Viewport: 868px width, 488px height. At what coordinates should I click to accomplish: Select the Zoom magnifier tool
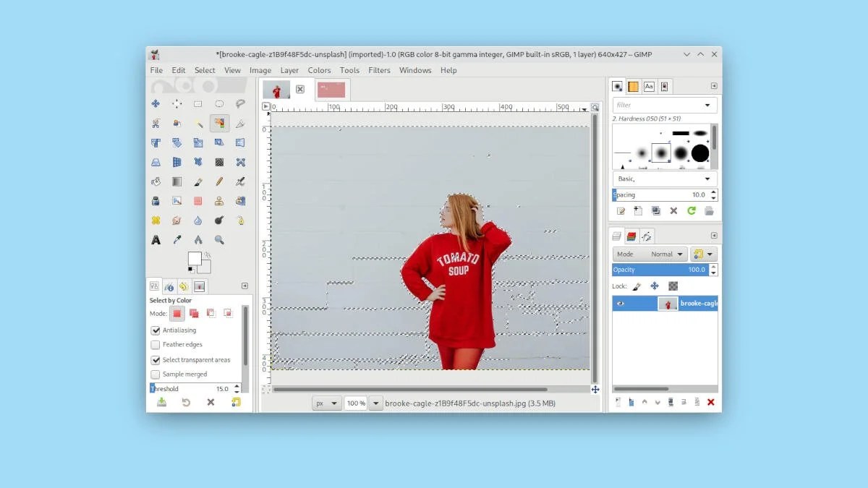(219, 239)
